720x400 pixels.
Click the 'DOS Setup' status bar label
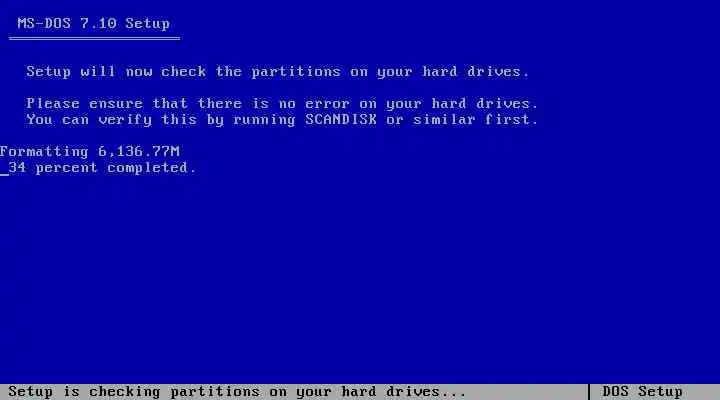coord(642,392)
